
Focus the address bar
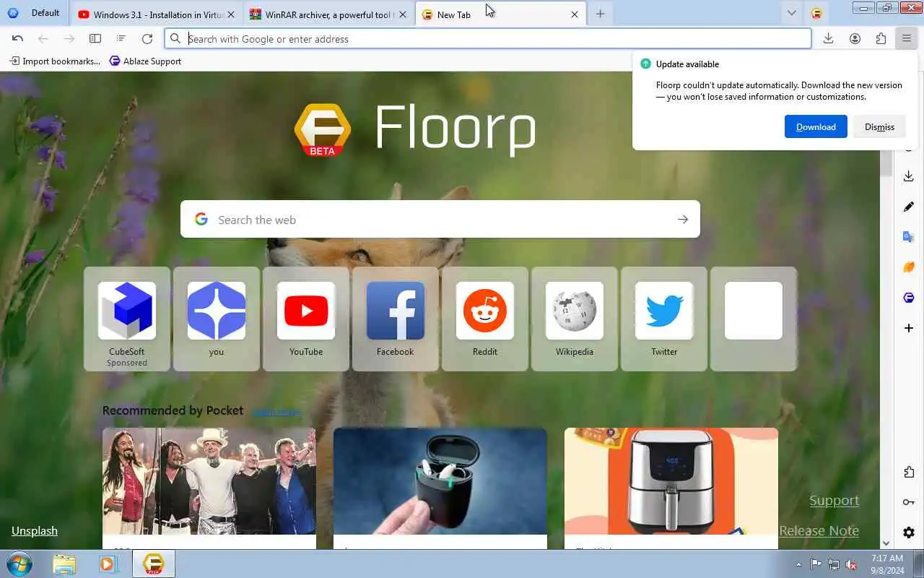[488, 39]
